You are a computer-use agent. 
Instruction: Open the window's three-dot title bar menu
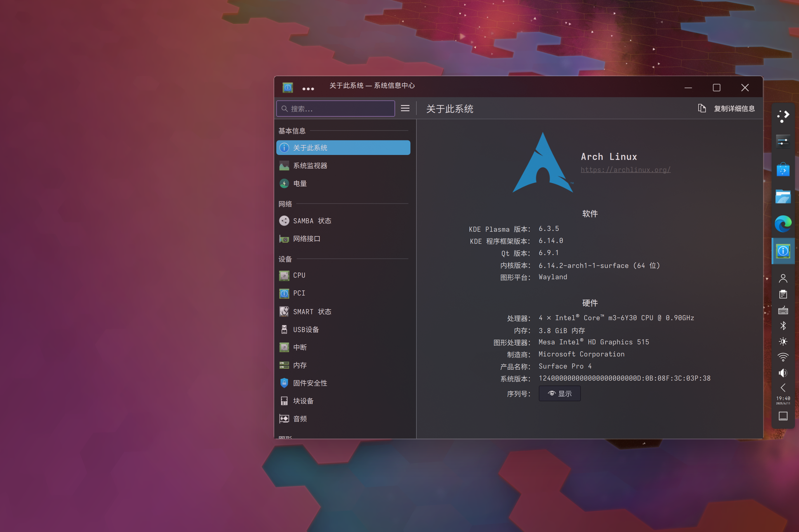(x=308, y=88)
